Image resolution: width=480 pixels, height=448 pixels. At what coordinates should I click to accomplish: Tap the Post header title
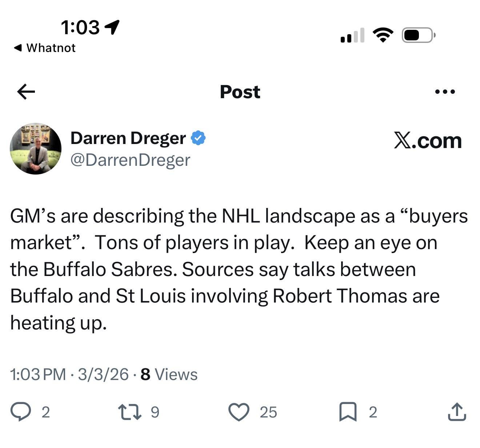tap(240, 92)
